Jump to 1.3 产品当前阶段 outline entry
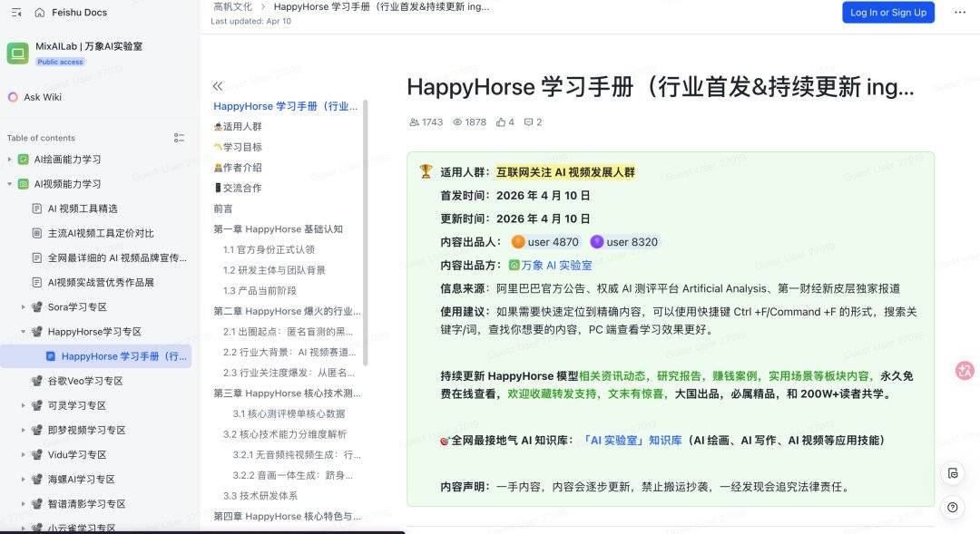The width and height of the screenshot is (980, 534). point(260,291)
